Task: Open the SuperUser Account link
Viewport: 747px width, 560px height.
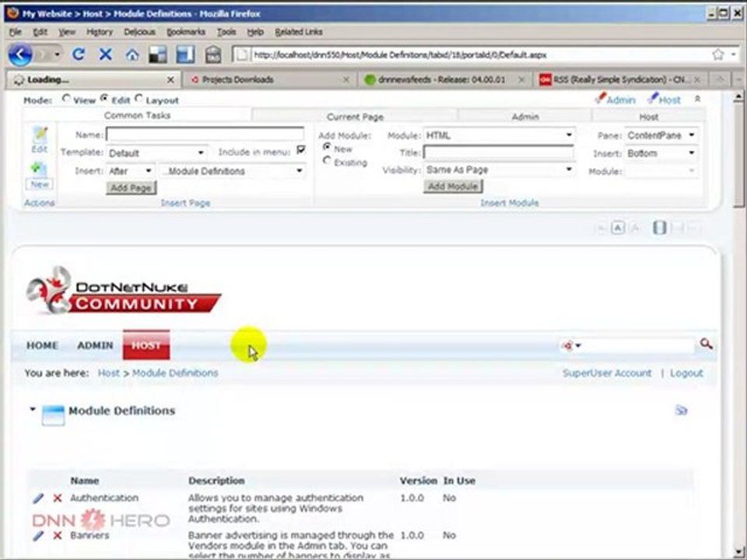Action: [606, 373]
